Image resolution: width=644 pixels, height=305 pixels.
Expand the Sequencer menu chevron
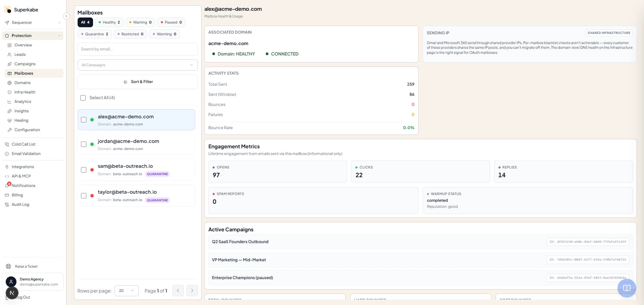(59, 23)
